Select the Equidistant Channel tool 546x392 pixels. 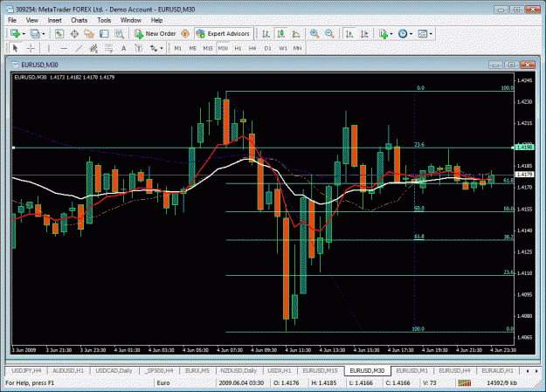[93, 48]
